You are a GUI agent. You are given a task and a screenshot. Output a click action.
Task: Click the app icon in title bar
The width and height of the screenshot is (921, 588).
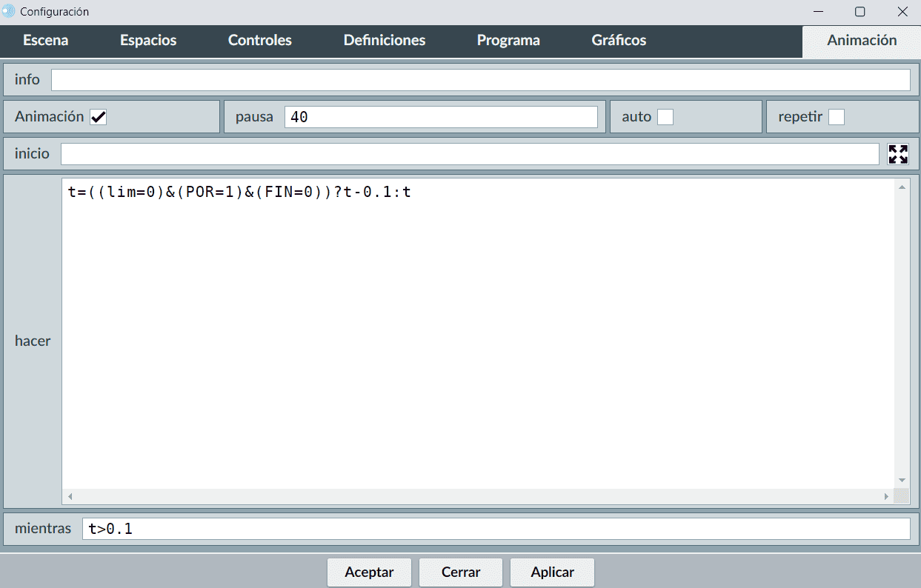click(x=9, y=12)
